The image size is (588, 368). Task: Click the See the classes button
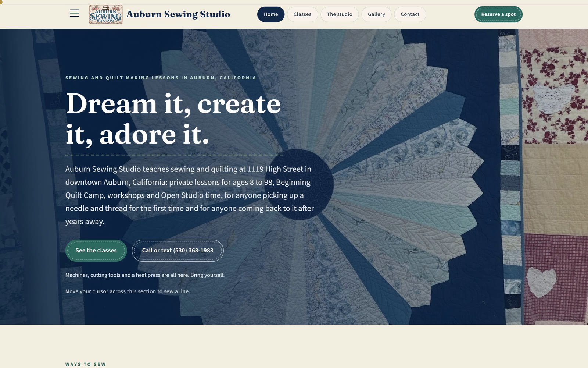click(96, 251)
